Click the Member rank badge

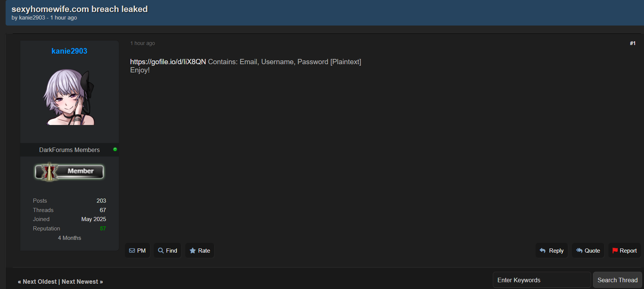coord(69,172)
